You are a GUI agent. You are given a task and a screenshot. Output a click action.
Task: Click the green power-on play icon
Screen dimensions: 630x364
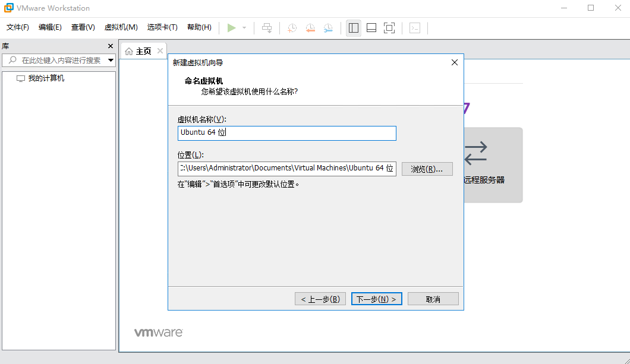[231, 28]
